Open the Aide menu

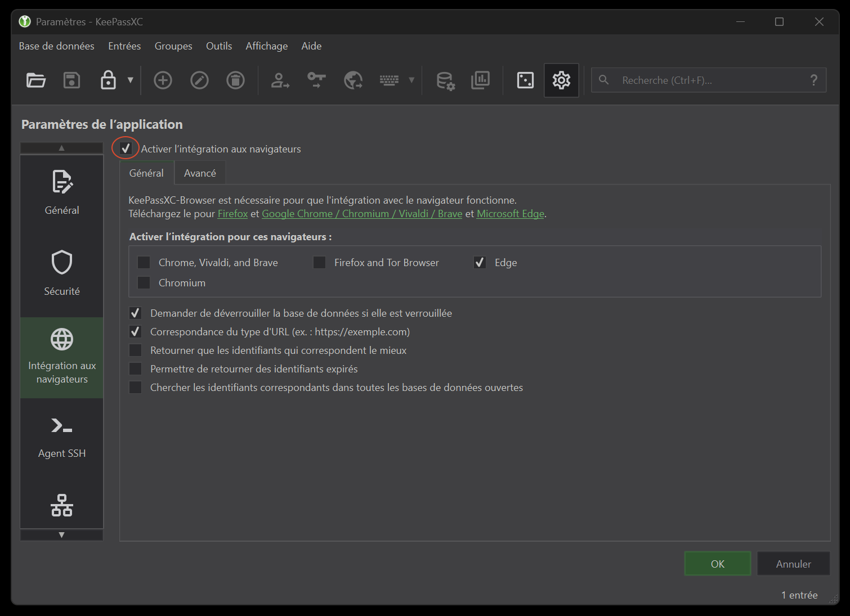pos(311,46)
